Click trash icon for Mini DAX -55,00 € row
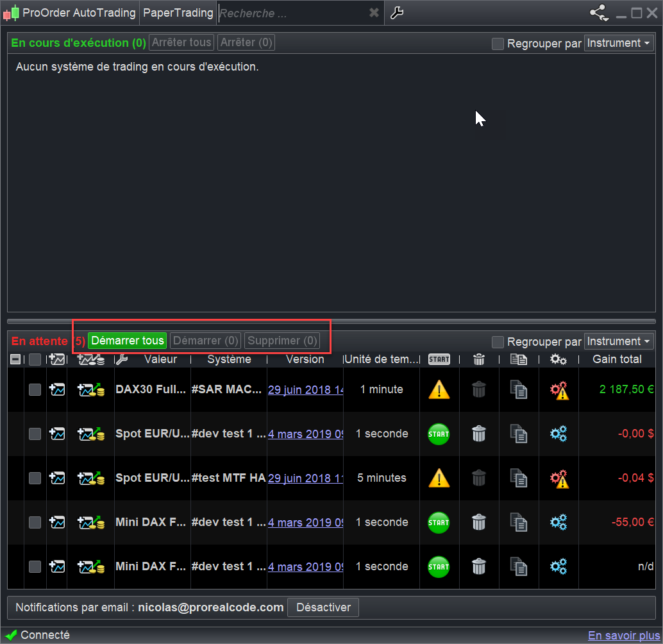The width and height of the screenshot is (663, 644). [x=478, y=522]
